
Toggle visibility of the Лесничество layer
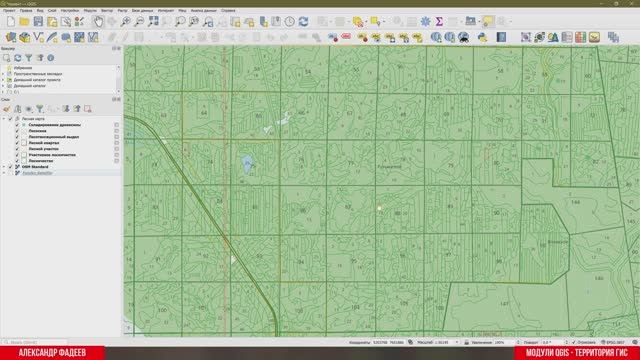coord(17,161)
